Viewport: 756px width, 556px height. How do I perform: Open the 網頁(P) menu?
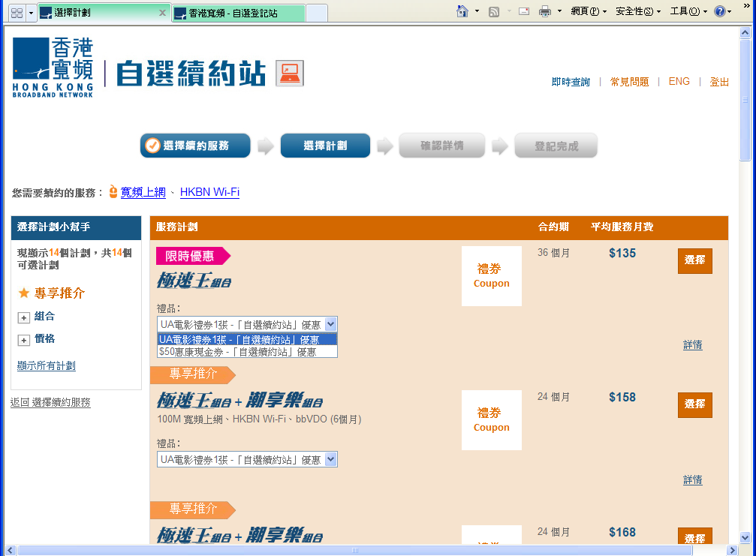coord(589,11)
